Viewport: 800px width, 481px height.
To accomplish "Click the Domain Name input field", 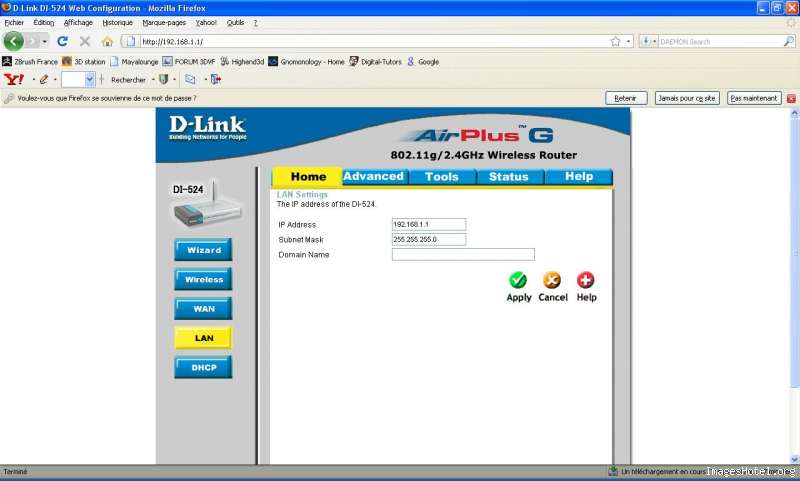I will [463, 255].
